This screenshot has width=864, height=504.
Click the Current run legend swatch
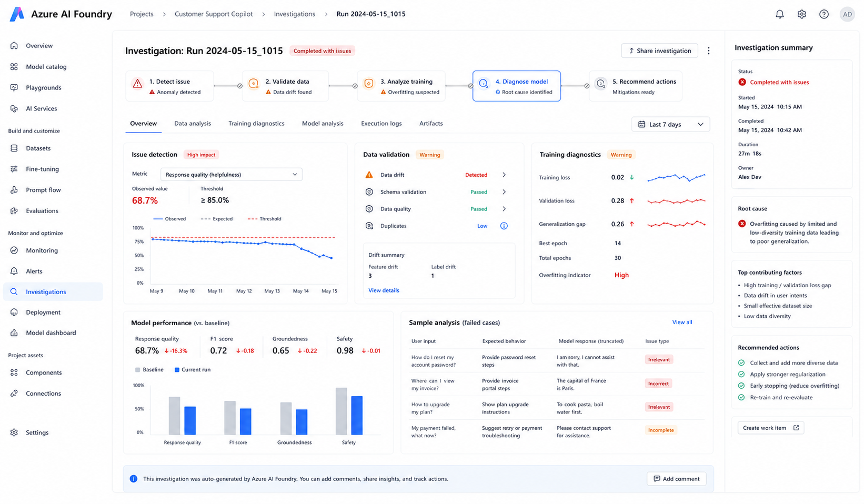[177, 370]
